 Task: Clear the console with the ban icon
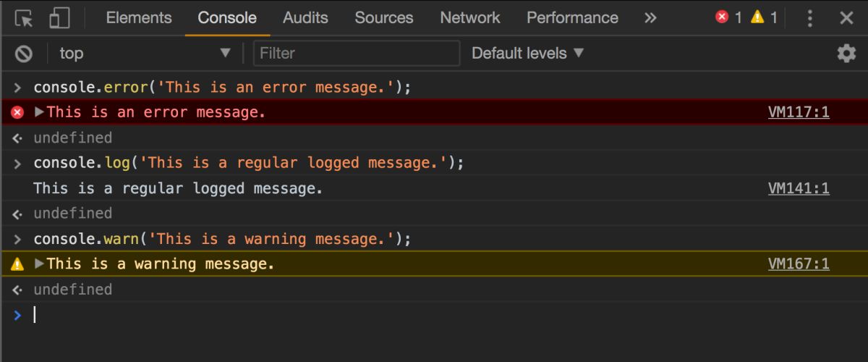pos(25,54)
